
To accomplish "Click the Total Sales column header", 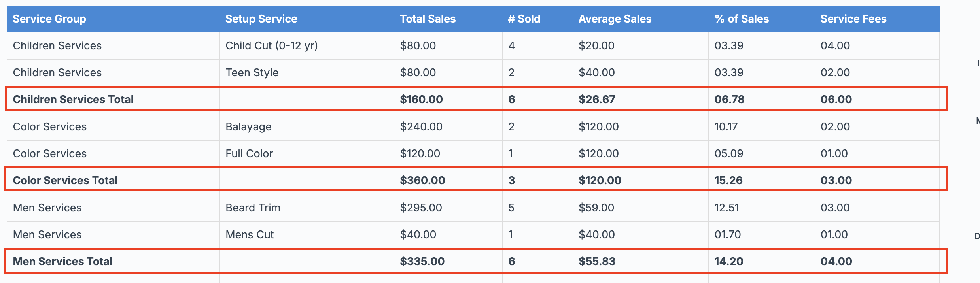I will pos(428,19).
